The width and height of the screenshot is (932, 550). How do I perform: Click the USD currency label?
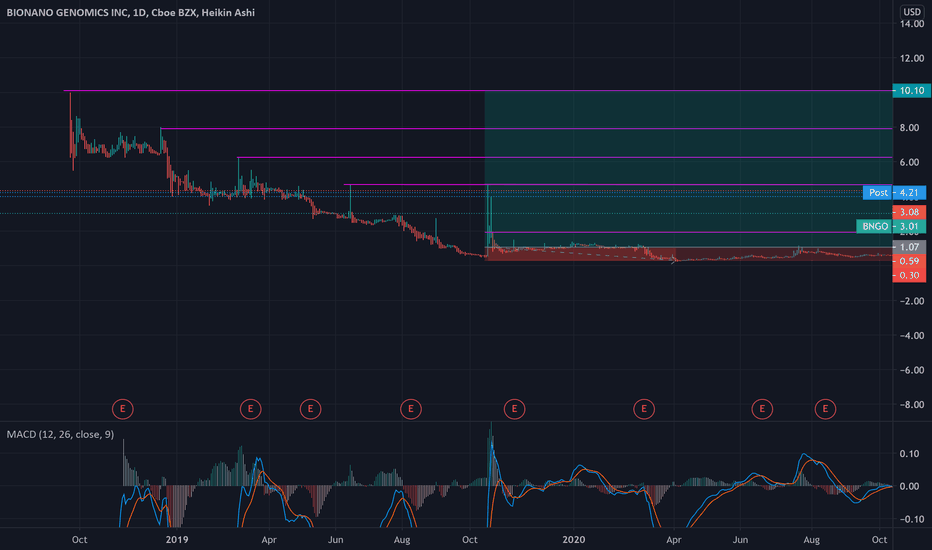coord(912,12)
